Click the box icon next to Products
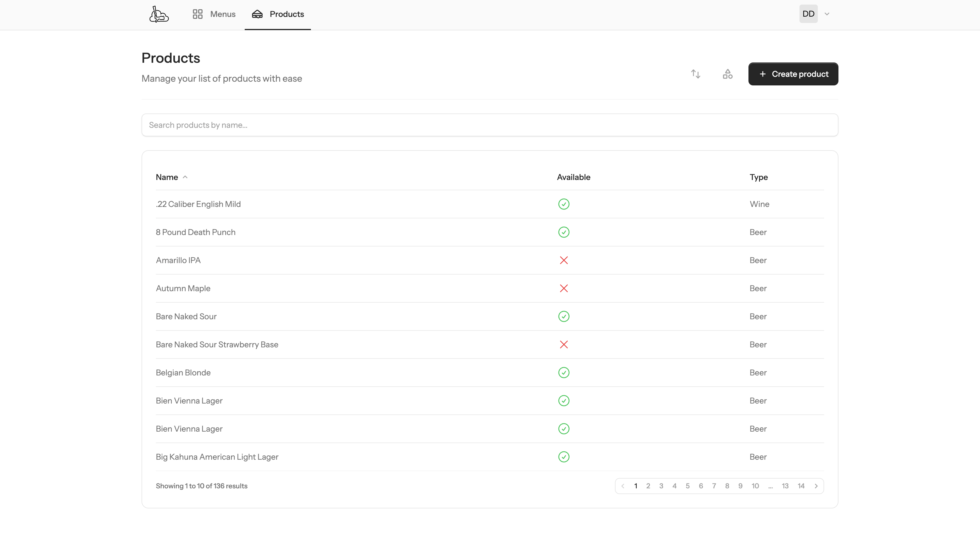Viewport: 980px width, 560px height. pos(257,14)
